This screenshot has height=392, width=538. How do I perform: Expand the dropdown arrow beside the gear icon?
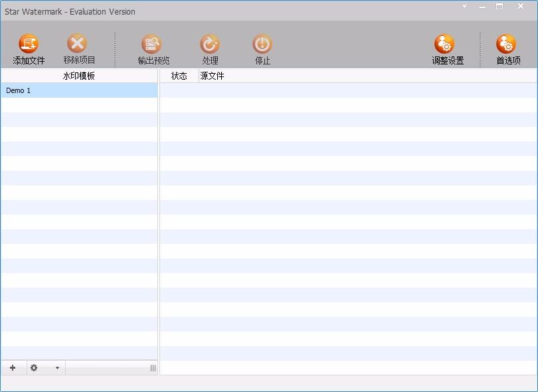[57, 368]
